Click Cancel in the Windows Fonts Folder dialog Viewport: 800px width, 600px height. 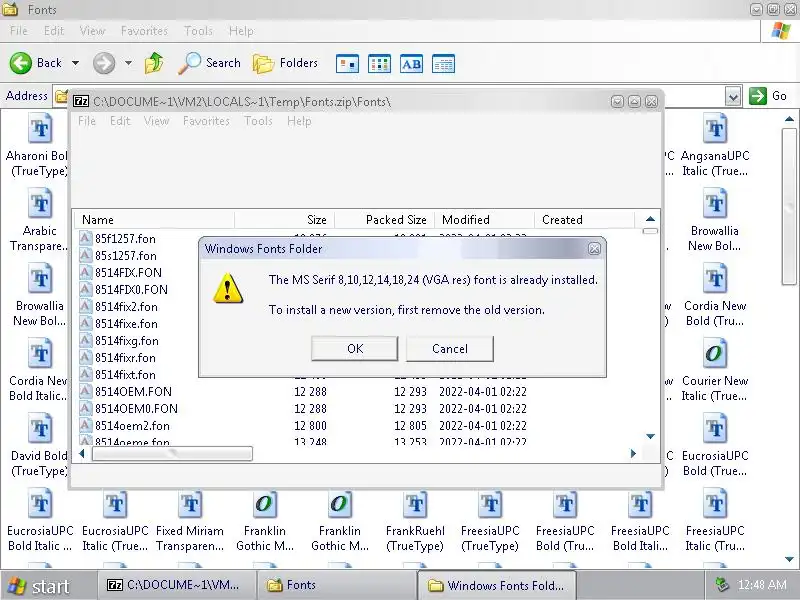pos(449,348)
